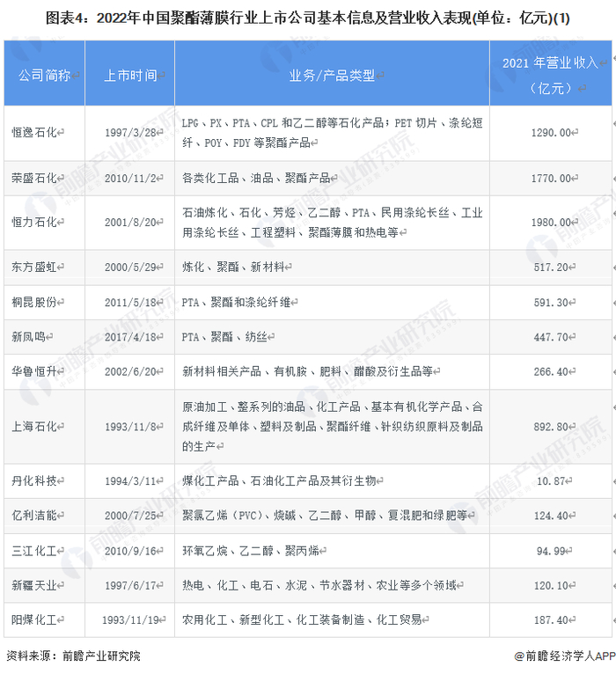
Task: Select the revenue value 447.70
Action: 551,337
